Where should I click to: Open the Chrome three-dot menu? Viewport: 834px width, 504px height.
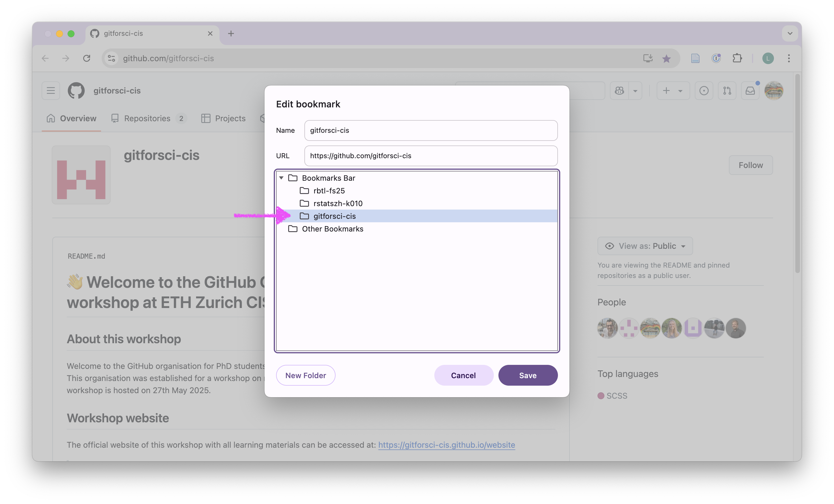(789, 58)
